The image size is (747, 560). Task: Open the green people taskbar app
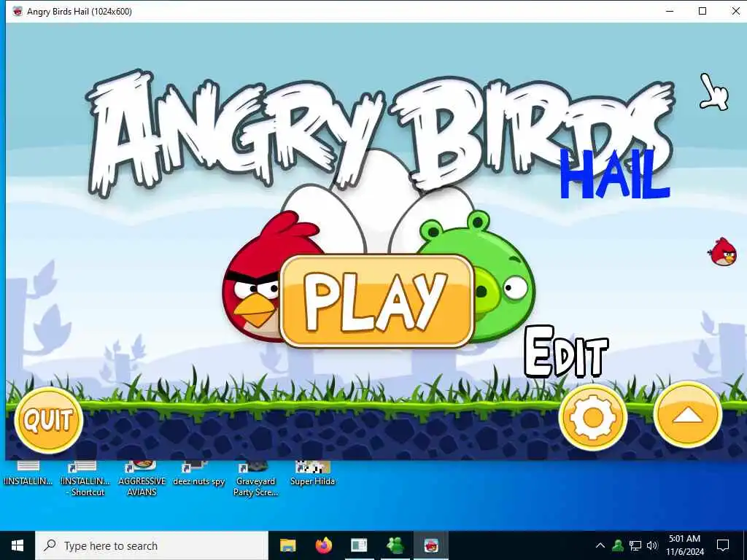(x=395, y=545)
